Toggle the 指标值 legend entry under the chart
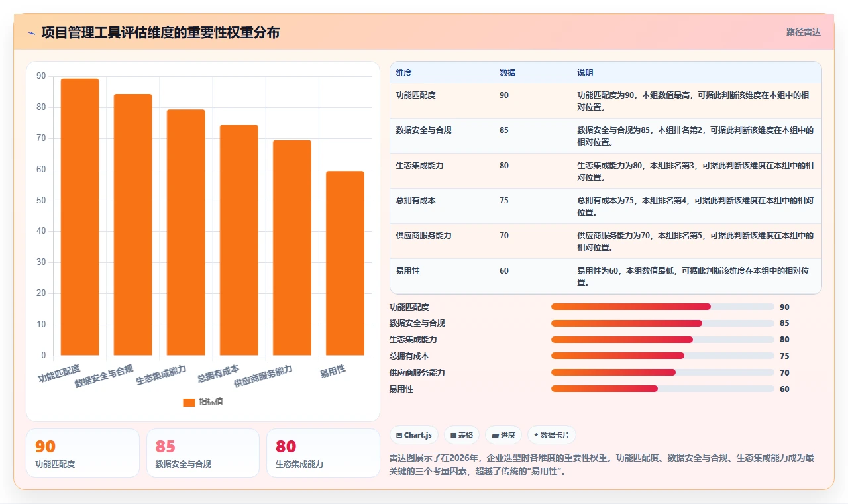Screen dimensions: 848x504 pyautogui.click(x=203, y=402)
